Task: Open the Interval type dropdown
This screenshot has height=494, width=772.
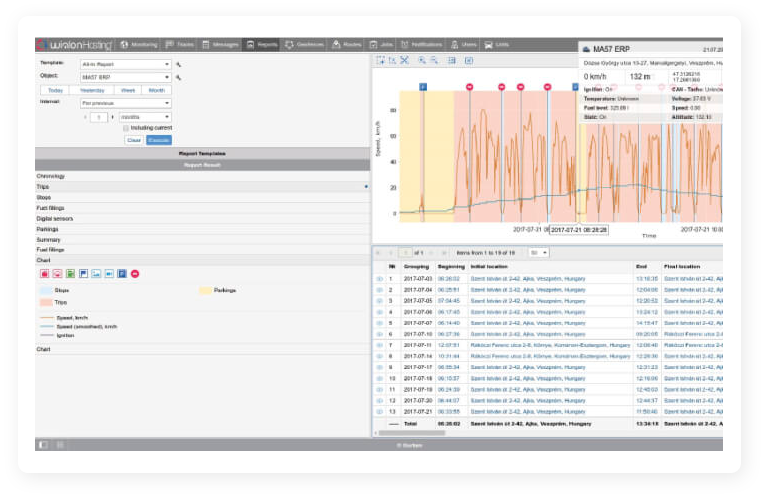Action: (126, 103)
